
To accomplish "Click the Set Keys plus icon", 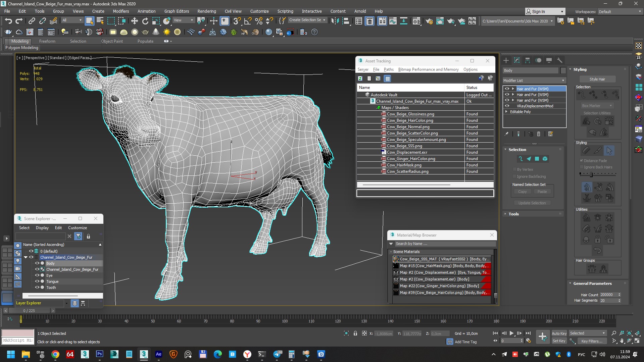I will [x=542, y=337].
